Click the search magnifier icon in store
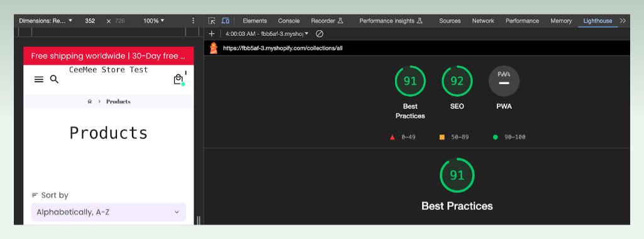Image resolution: width=644 pixels, height=239 pixels. (x=54, y=79)
